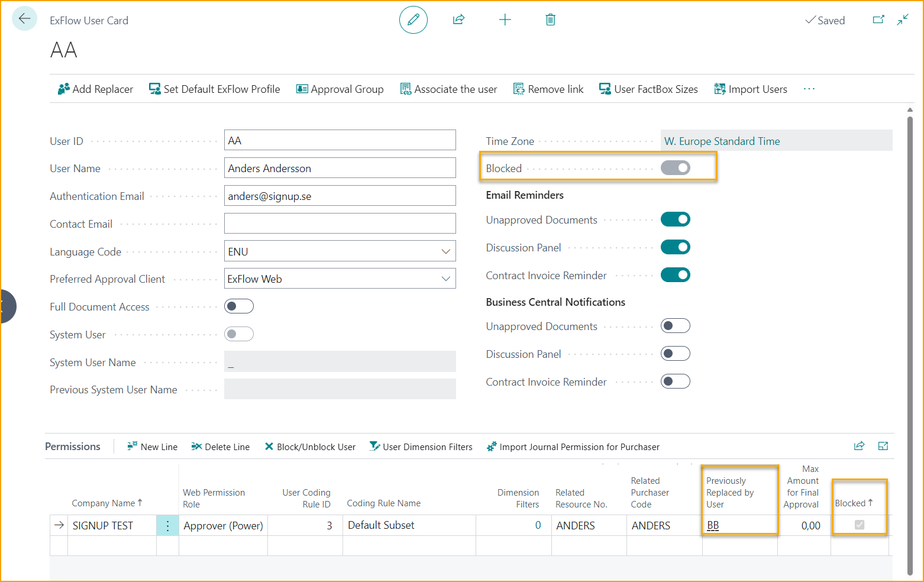Viewport: 924px width, 582px height.
Task: Click the trash delete icon
Action: click(550, 20)
